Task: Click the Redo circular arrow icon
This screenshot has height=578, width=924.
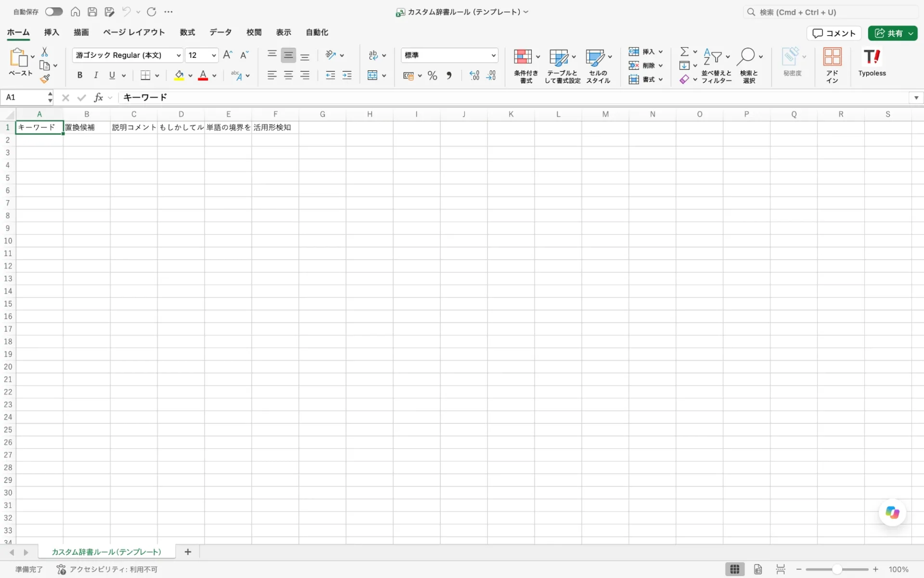Action: tap(152, 12)
